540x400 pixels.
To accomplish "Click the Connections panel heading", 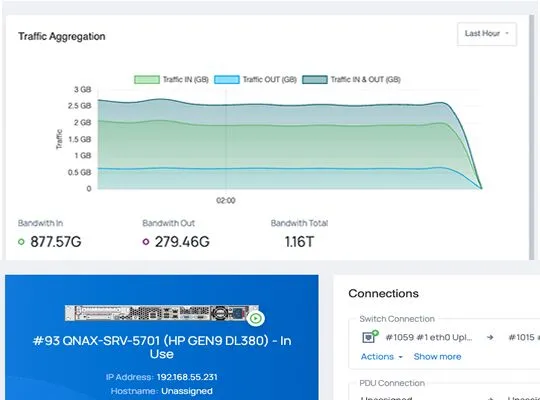I will 383,293.
